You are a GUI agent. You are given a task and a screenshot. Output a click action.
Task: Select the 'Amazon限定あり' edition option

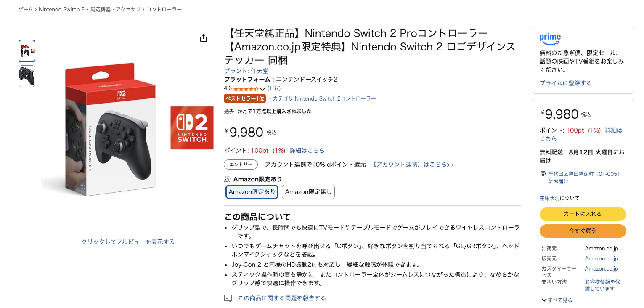(252, 192)
